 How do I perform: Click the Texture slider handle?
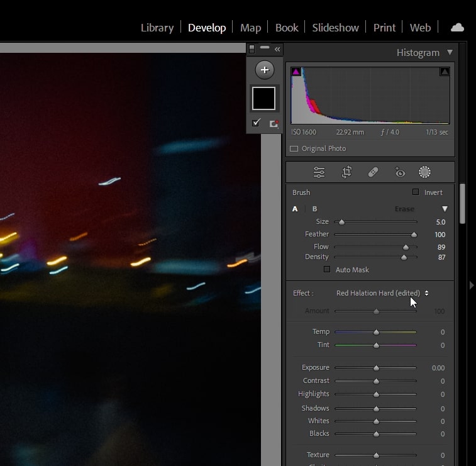376,455
